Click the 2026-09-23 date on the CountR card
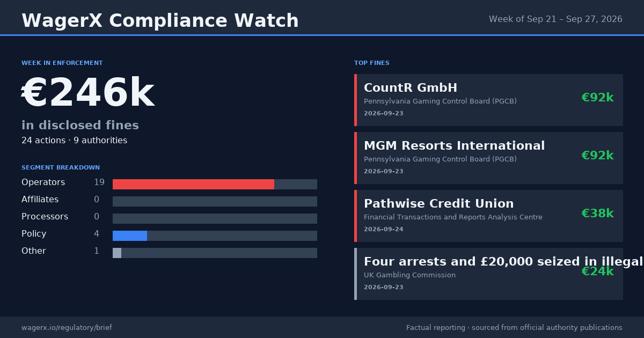This screenshot has height=338, width=644. click(384, 114)
